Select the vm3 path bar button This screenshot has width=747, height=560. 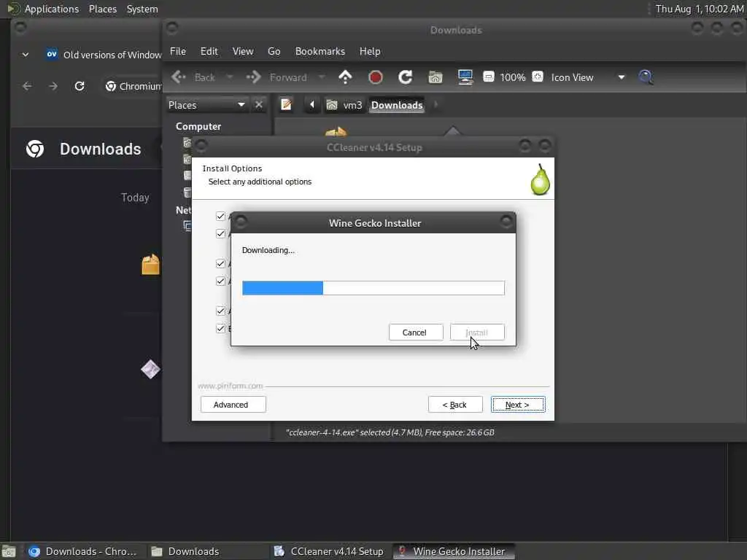pyautogui.click(x=345, y=105)
